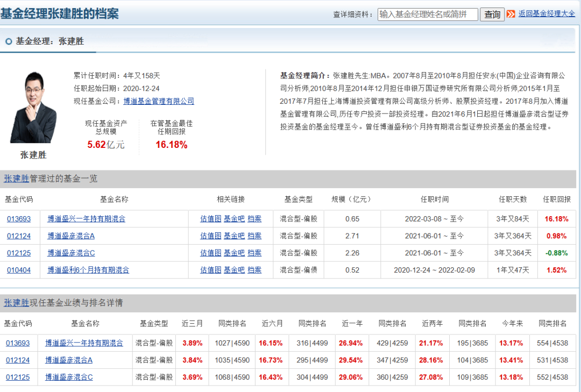The width and height of the screenshot is (581, 392).
Task: Click the 累计任职时间 4年又158天 text
Action: (117, 76)
